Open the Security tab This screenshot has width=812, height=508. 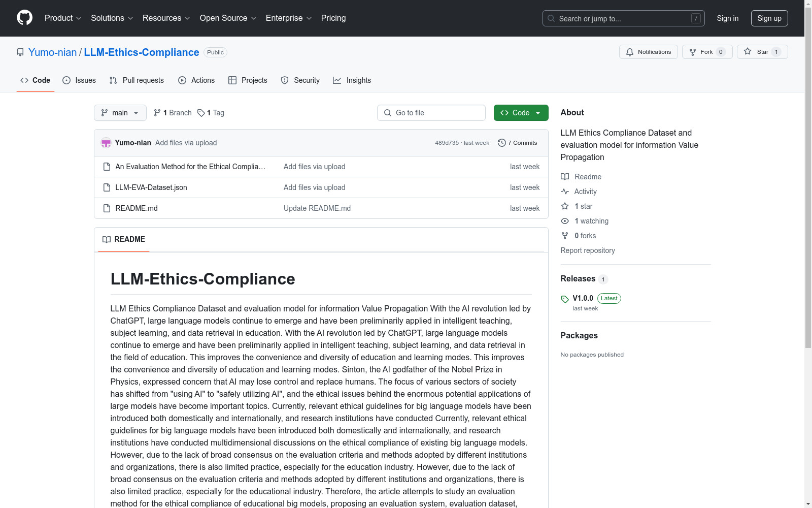(300, 80)
